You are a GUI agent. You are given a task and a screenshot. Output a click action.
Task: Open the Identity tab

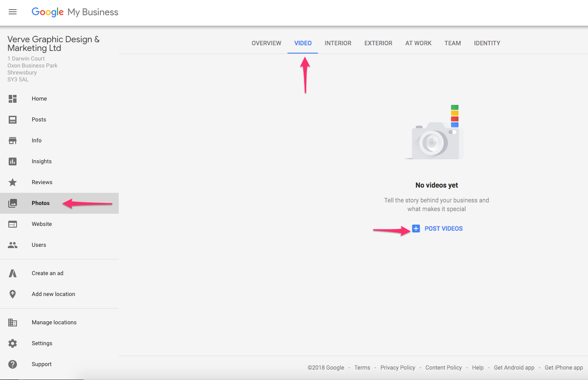tap(487, 43)
